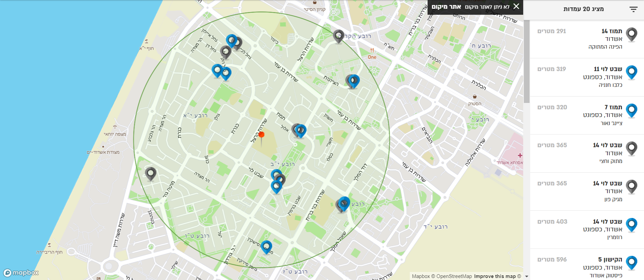Click the "מציג 20 עמדות" header text
Viewport: 644px width, 280px height.
coord(584,9)
